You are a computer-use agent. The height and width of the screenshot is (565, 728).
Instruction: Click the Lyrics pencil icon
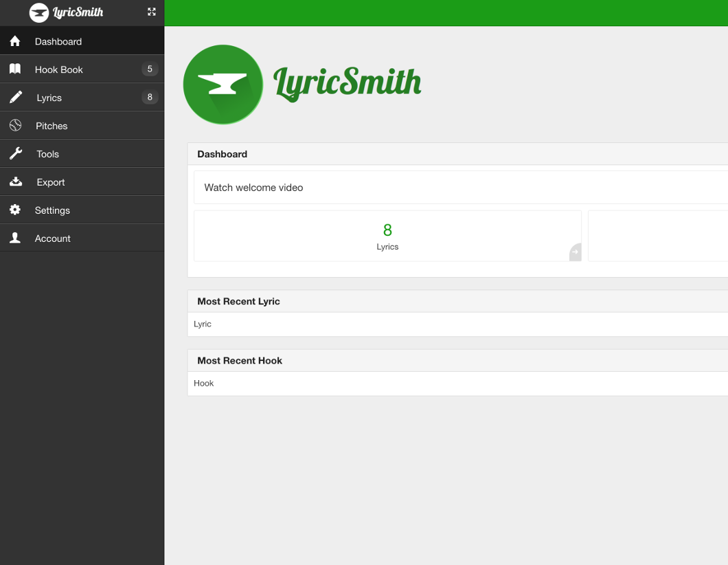pyautogui.click(x=16, y=97)
